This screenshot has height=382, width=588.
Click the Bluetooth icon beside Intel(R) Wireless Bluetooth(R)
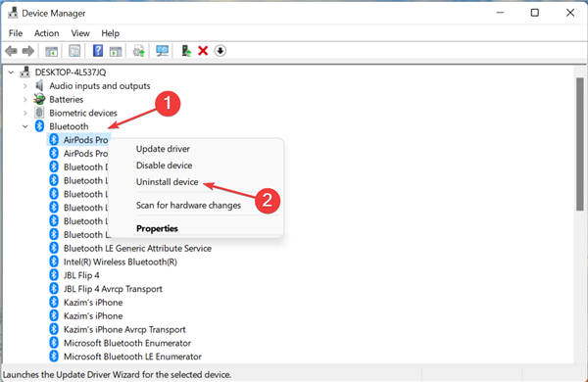54,262
